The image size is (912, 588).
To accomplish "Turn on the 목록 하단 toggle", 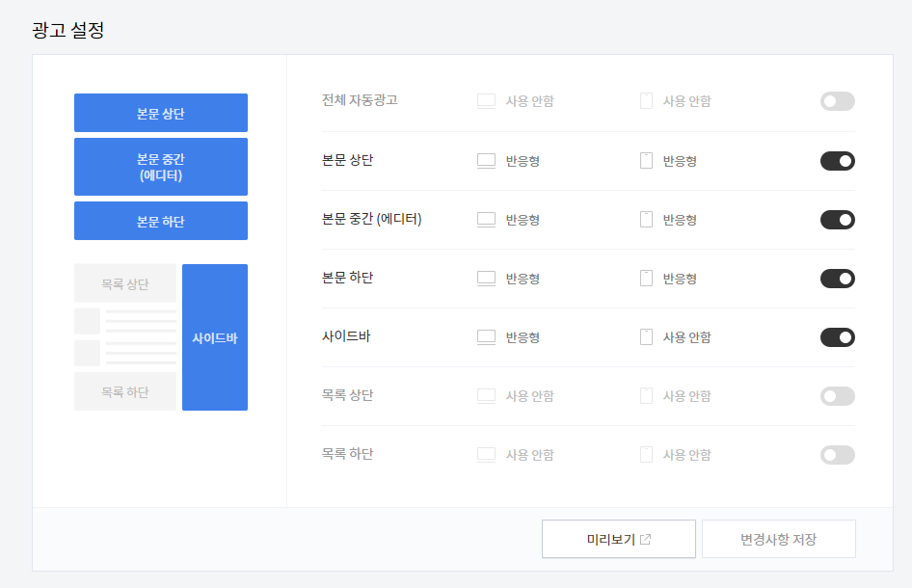I will coord(838,455).
